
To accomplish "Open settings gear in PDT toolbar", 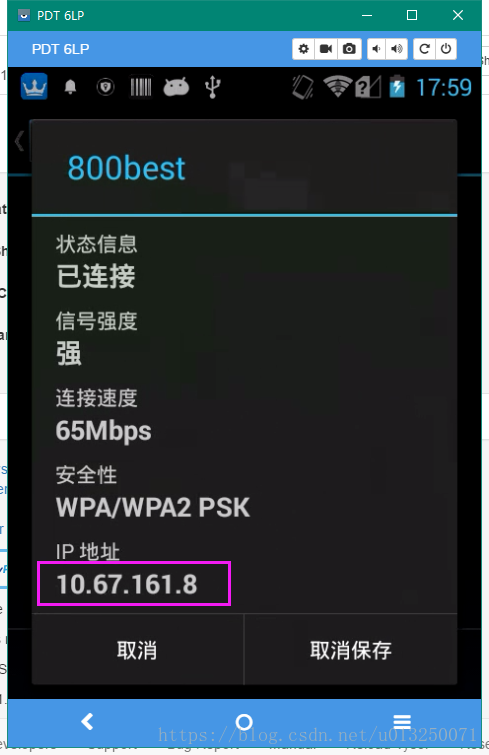I will click(x=303, y=49).
